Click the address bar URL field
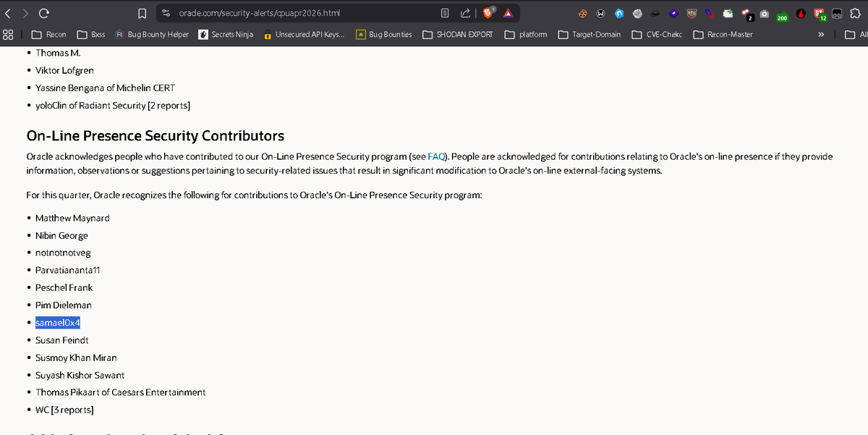868x435 pixels. [304, 13]
